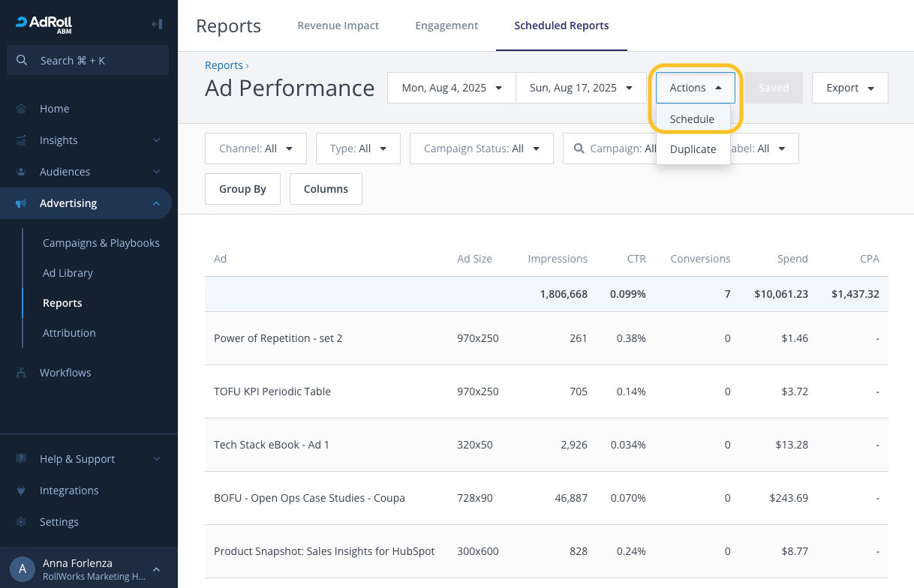Click the Integrations plug icon
The width and height of the screenshot is (914, 588).
click(x=22, y=490)
